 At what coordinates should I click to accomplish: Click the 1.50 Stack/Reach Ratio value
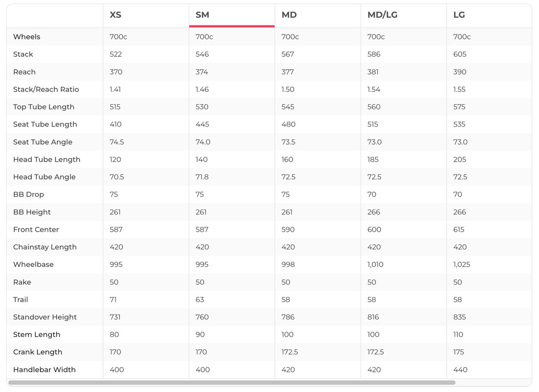(288, 89)
